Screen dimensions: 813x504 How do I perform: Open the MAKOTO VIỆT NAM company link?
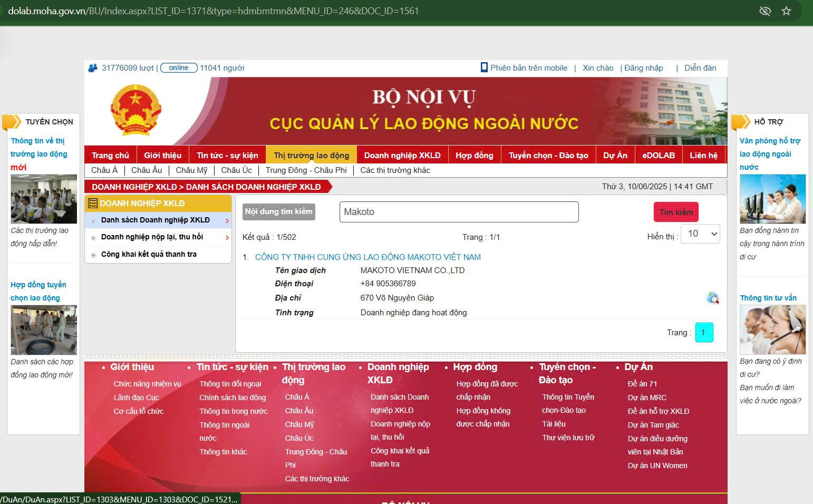pyautogui.click(x=367, y=257)
